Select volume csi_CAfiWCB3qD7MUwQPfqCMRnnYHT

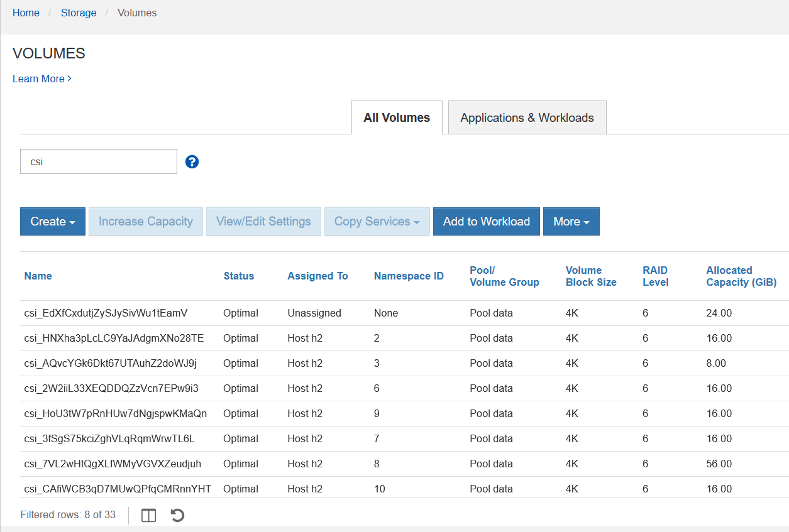[118, 489]
